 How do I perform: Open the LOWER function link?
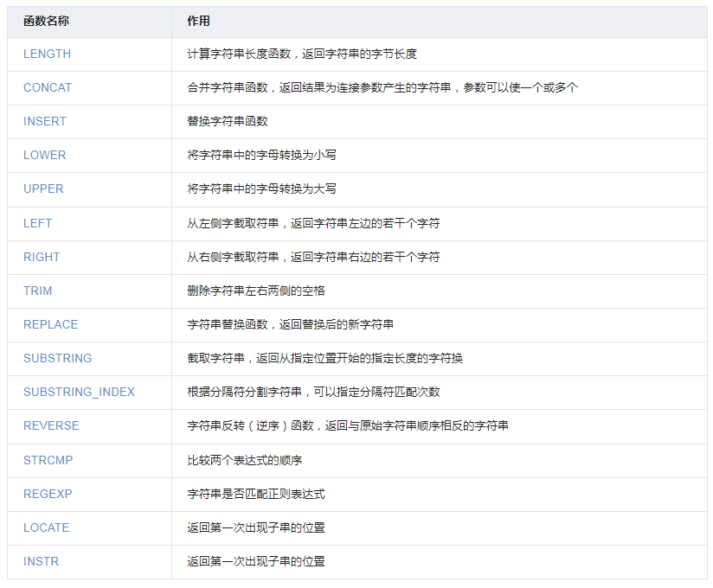[x=44, y=155]
